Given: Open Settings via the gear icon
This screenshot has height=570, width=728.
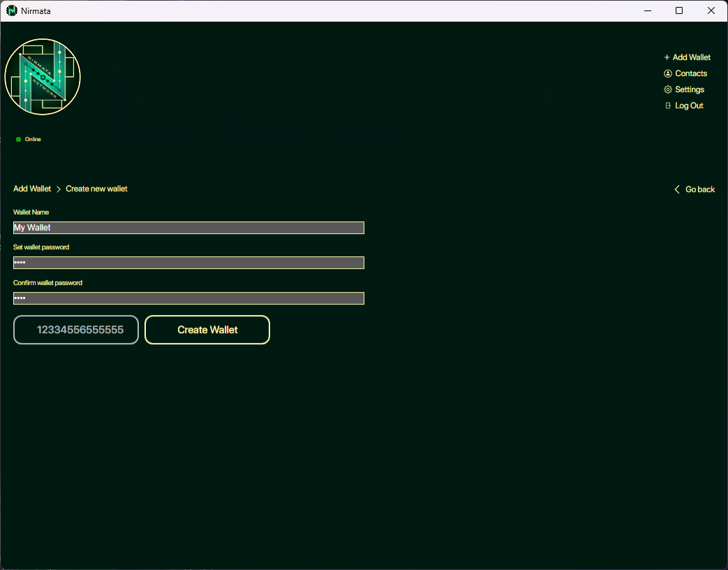Looking at the screenshot, I should [668, 89].
